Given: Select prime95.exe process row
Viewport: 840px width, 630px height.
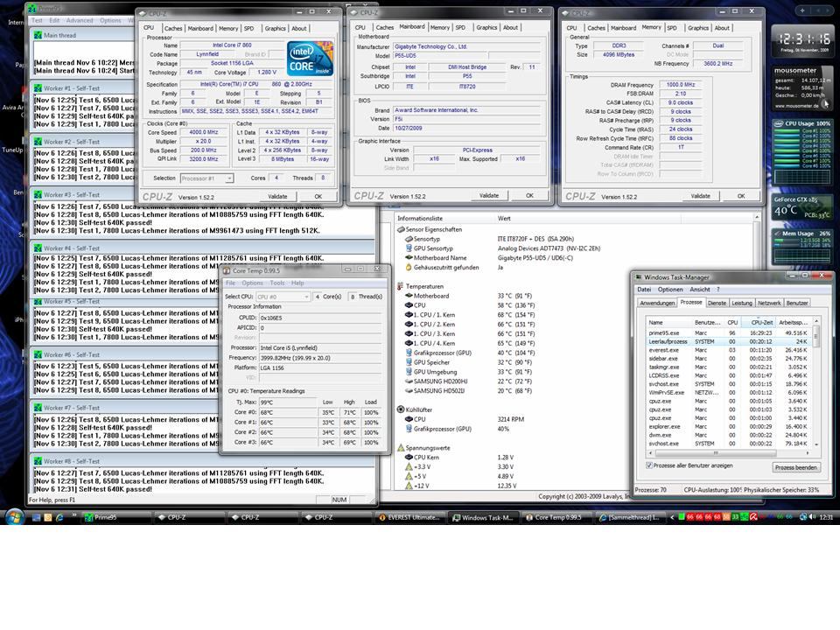Looking at the screenshot, I should click(730, 332).
